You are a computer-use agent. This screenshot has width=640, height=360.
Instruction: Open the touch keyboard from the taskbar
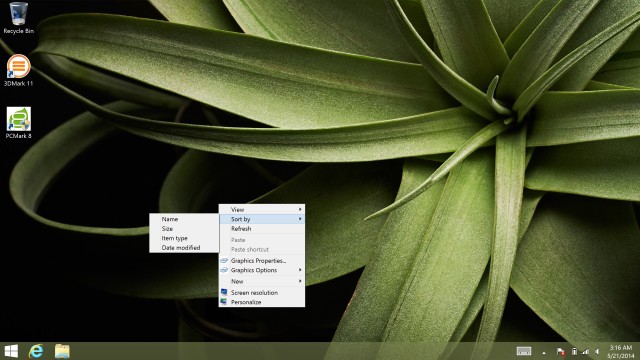point(524,351)
